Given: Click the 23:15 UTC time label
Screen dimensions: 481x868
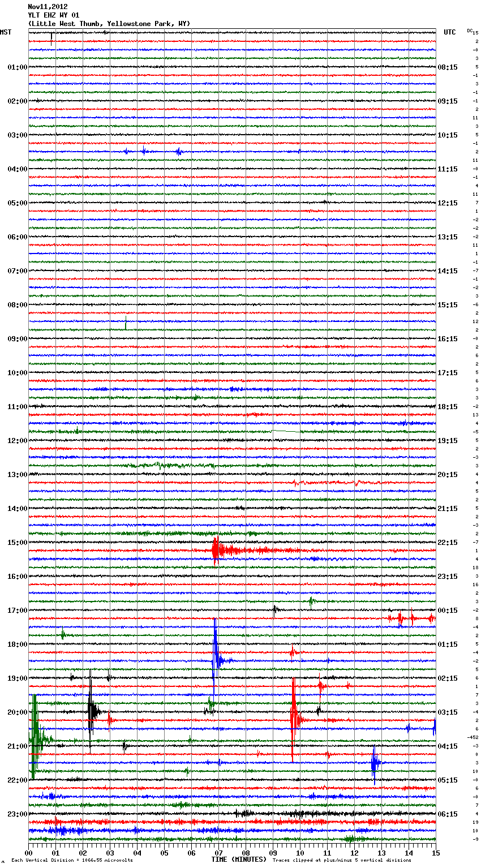Looking at the screenshot, I should [x=448, y=577].
